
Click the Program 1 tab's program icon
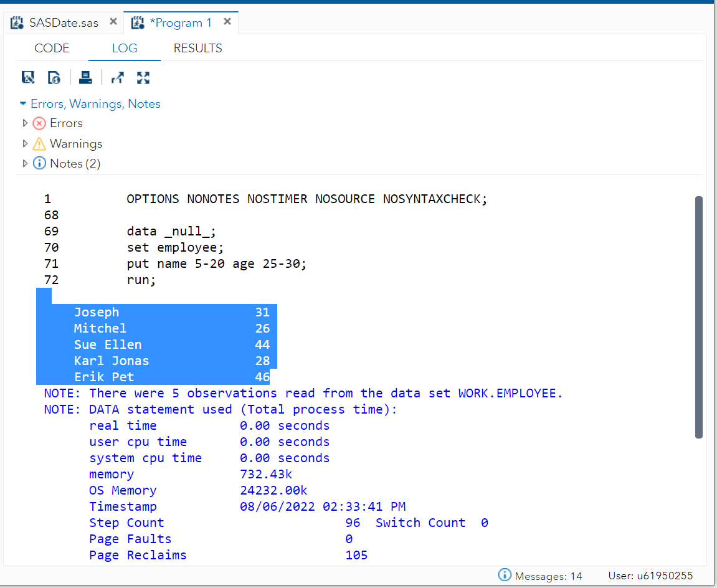click(137, 22)
